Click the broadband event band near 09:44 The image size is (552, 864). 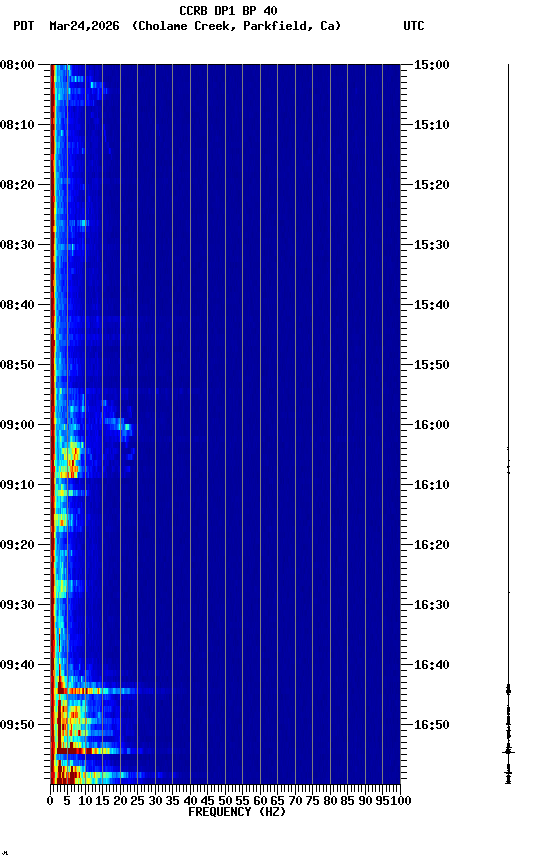(95, 691)
